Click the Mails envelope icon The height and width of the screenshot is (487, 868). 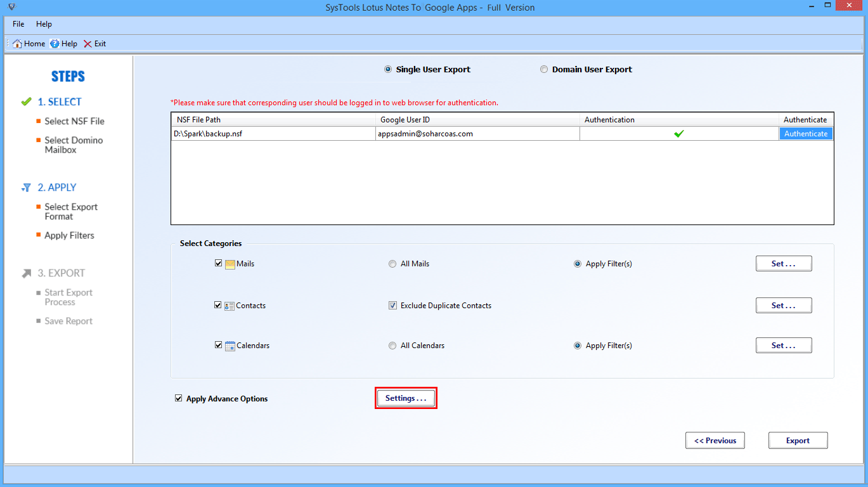point(230,264)
